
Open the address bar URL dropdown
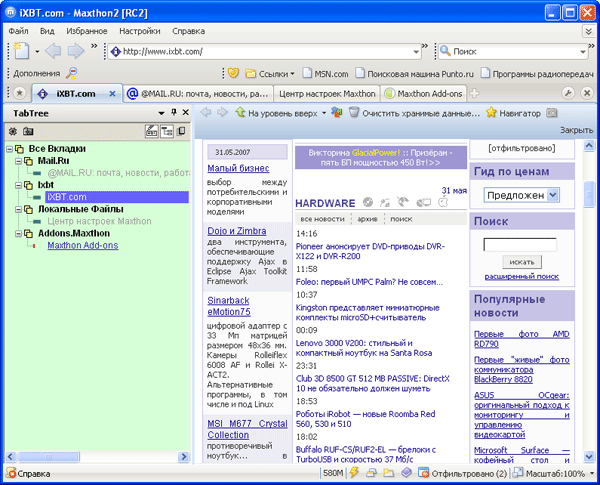416,52
